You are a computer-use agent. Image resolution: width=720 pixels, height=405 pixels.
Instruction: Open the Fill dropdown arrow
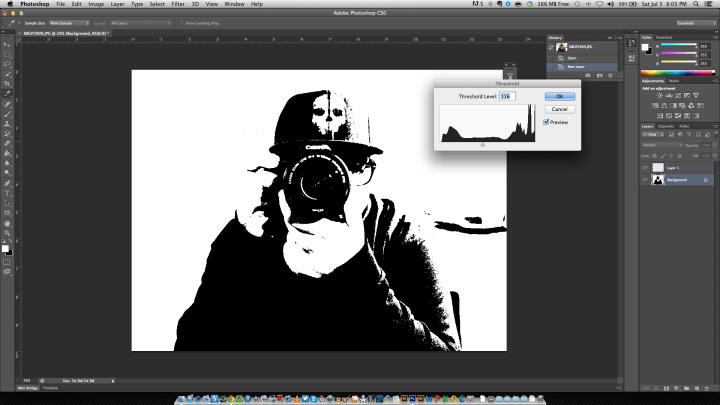714,156
